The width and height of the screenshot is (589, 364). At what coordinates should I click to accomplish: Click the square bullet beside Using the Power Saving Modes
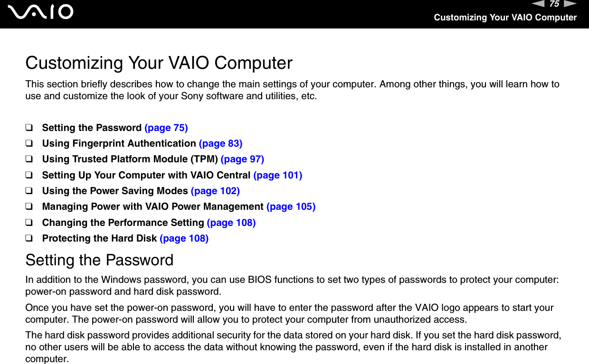[29, 191]
